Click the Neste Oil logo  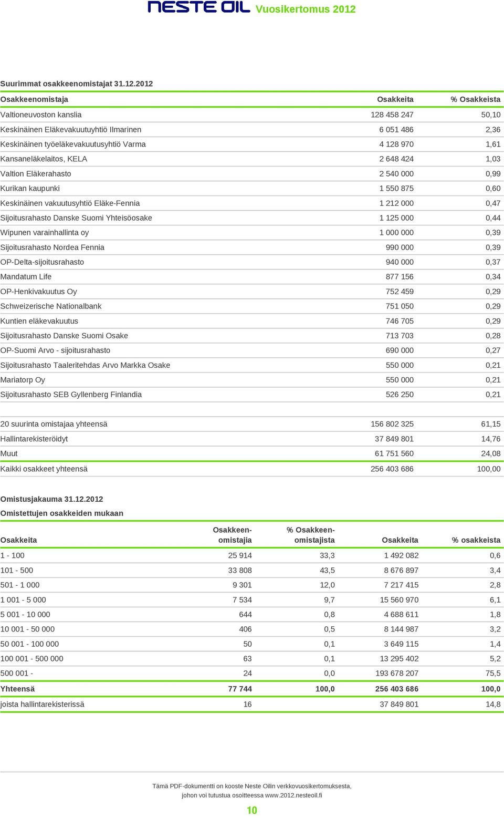coord(199,7)
